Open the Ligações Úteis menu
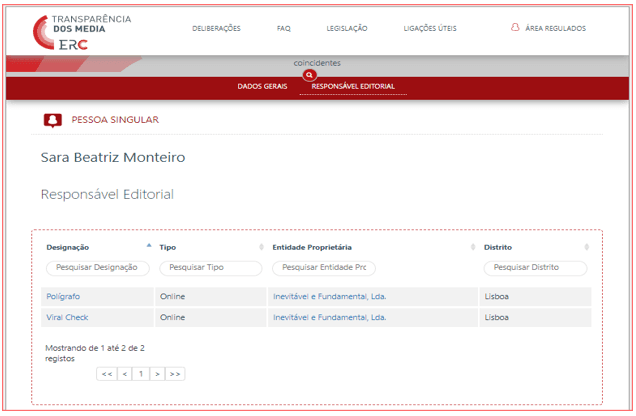Viewport: 636px width, 416px height. point(430,28)
